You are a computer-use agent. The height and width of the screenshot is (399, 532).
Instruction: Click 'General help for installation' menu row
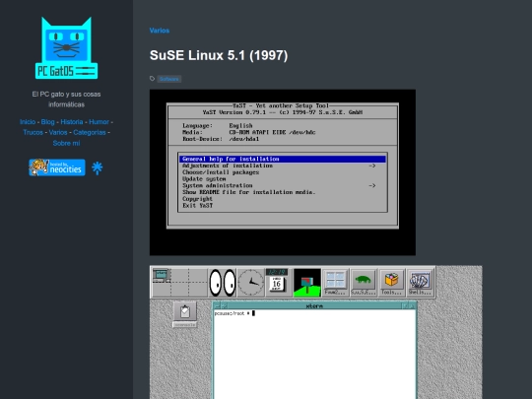tap(283, 159)
